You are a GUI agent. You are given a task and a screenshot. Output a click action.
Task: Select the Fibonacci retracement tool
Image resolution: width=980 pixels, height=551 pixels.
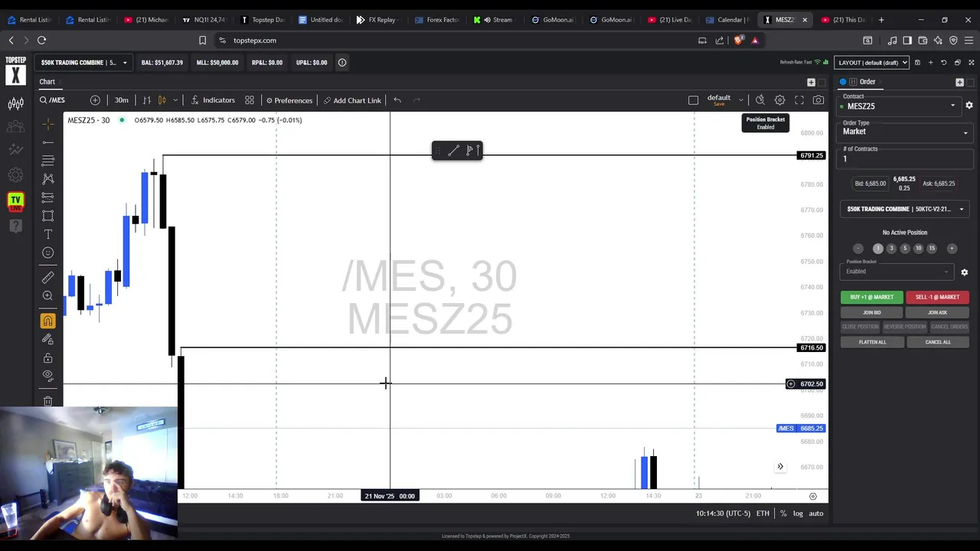coord(47,160)
